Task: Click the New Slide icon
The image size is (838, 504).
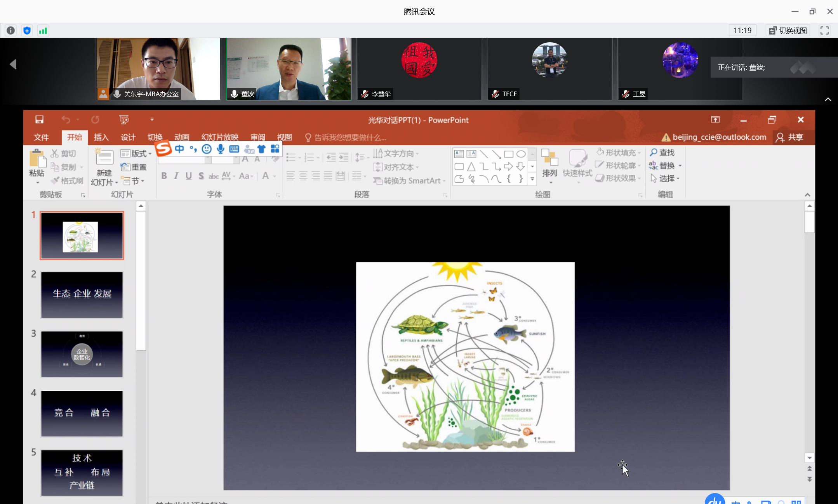Action: click(x=104, y=158)
